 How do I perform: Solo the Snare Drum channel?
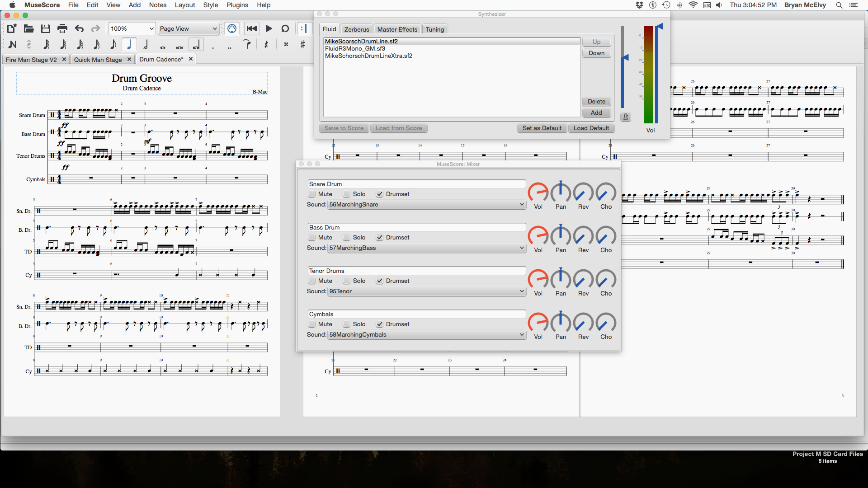coord(346,194)
